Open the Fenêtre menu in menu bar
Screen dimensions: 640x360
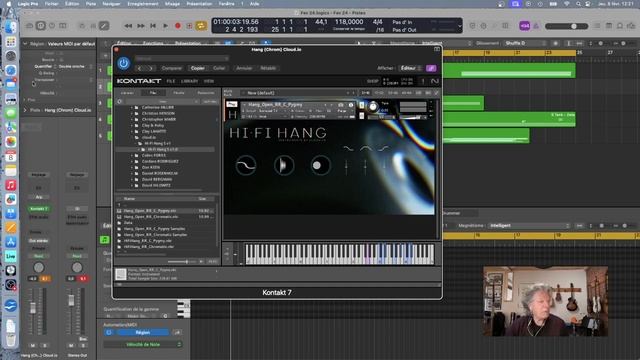point(227,4)
